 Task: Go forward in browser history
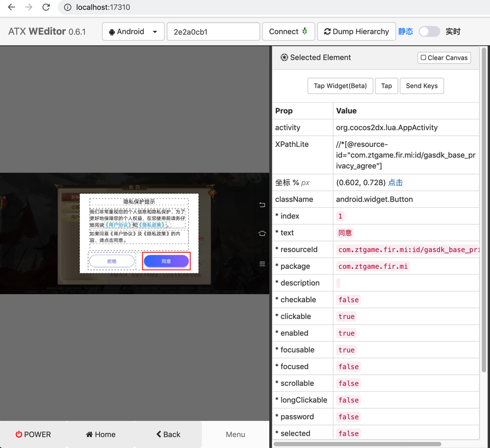29,7
